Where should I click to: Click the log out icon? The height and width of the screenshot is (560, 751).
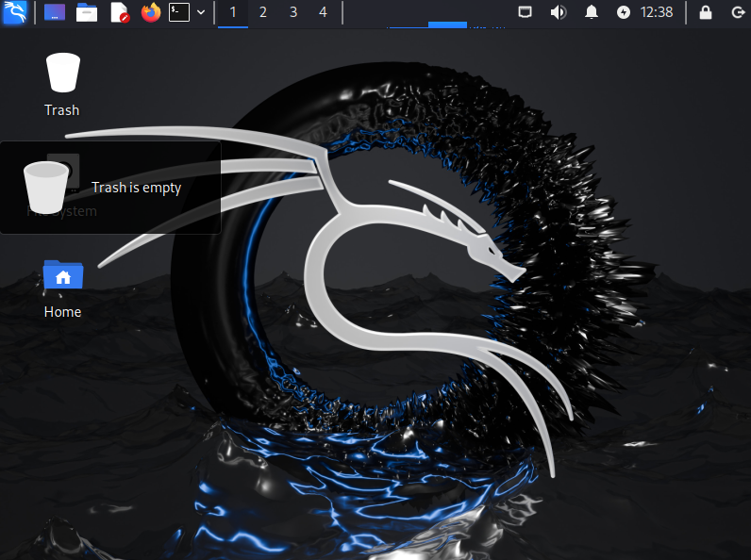pos(738,12)
